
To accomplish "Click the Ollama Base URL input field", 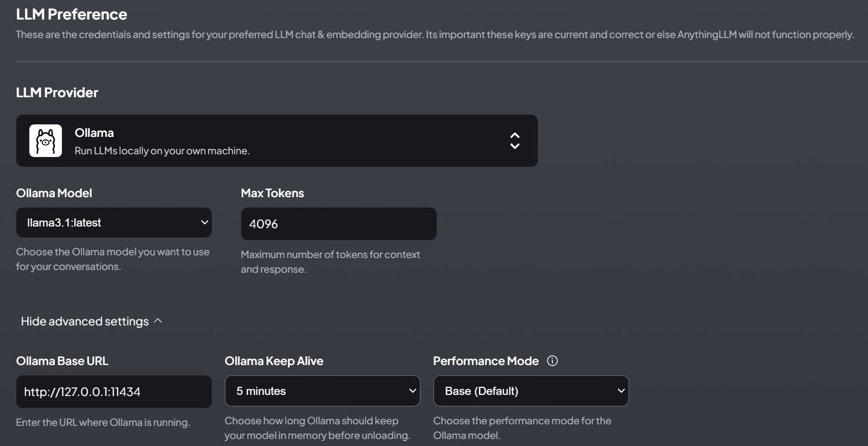I will coord(114,392).
